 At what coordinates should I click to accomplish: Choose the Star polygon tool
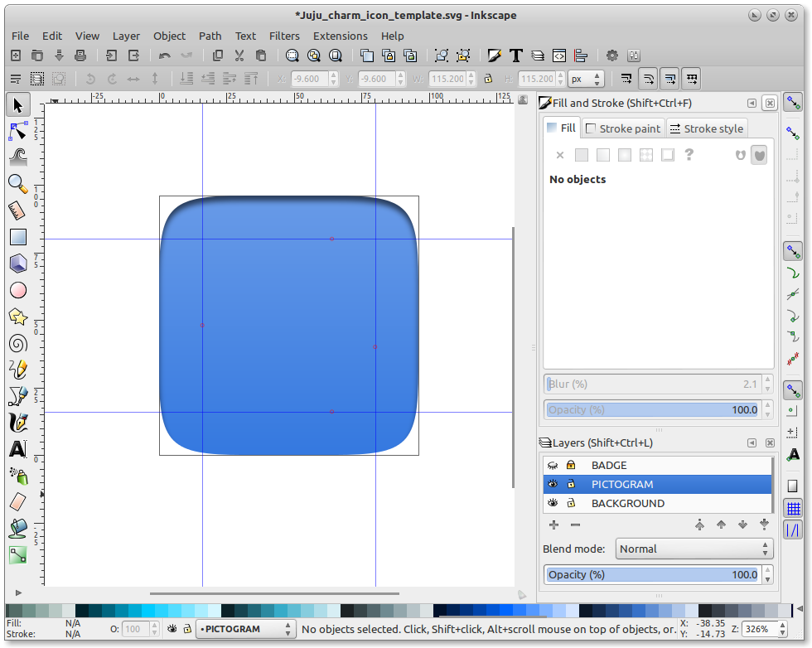pos(17,317)
